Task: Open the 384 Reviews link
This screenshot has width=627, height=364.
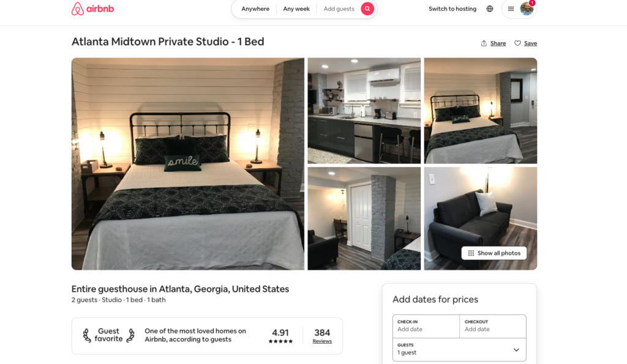Action: (322, 336)
